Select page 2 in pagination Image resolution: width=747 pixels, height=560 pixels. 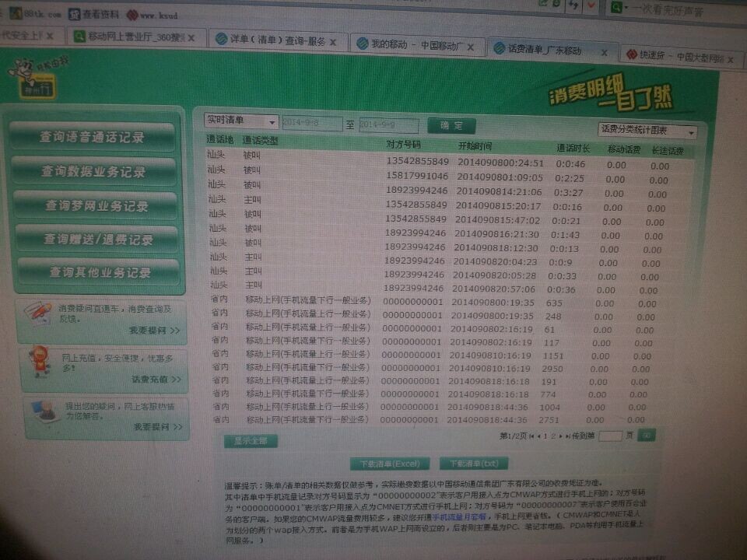tap(553, 436)
